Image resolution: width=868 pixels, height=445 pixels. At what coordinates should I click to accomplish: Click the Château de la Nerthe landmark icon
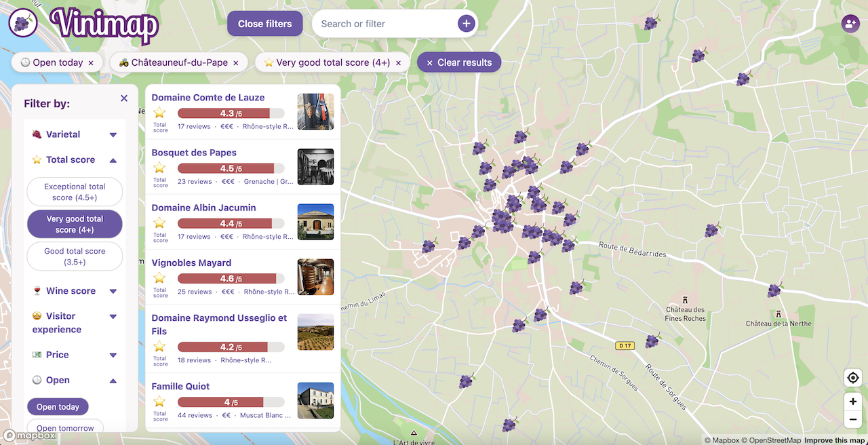(778, 314)
